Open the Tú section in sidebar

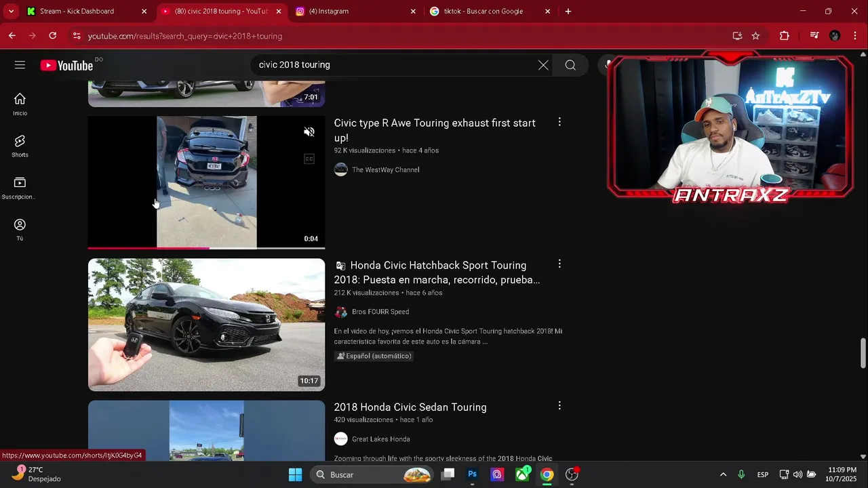[x=20, y=229]
